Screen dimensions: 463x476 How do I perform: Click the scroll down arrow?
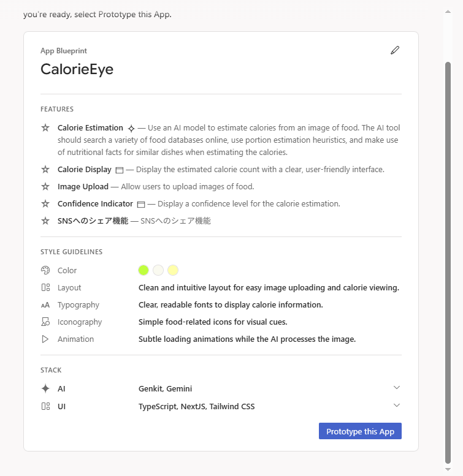448,469
